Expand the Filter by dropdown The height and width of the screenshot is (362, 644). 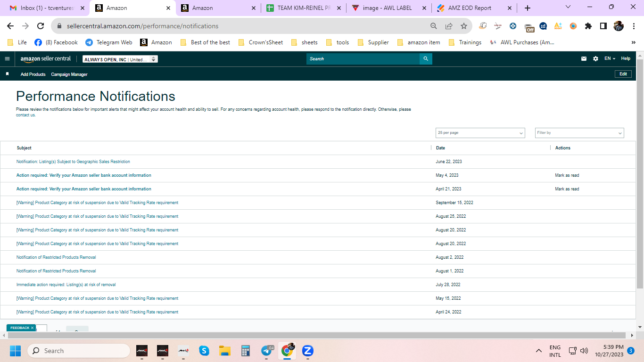point(579,133)
